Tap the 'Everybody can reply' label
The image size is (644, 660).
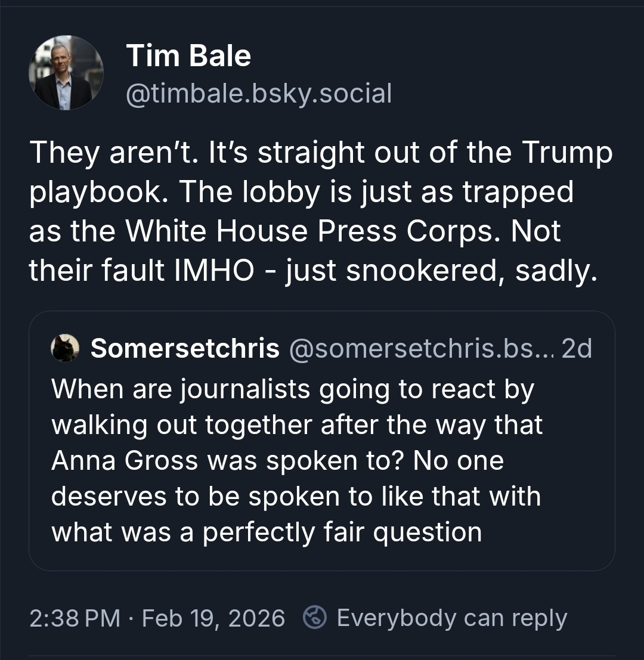point(451,618)
